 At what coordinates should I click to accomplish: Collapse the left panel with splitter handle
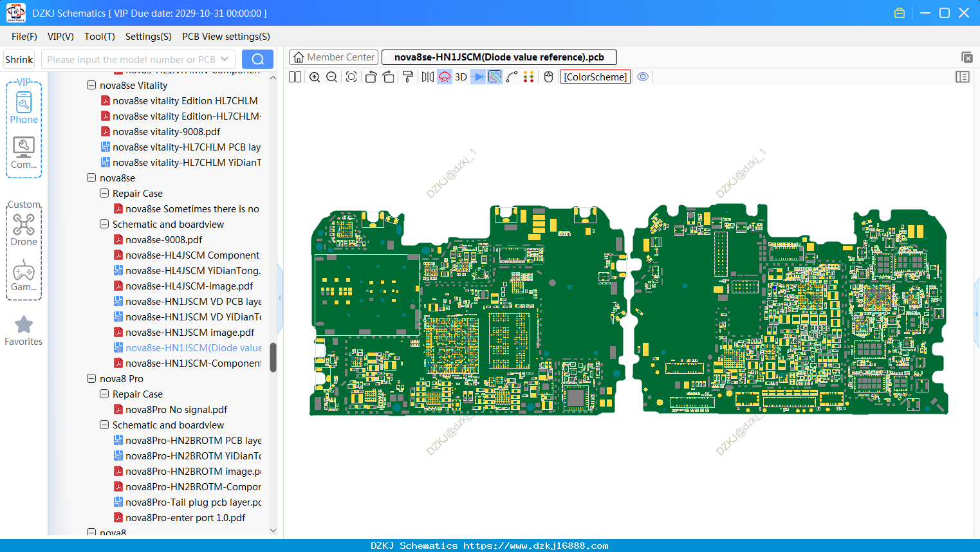click(280, 297)
